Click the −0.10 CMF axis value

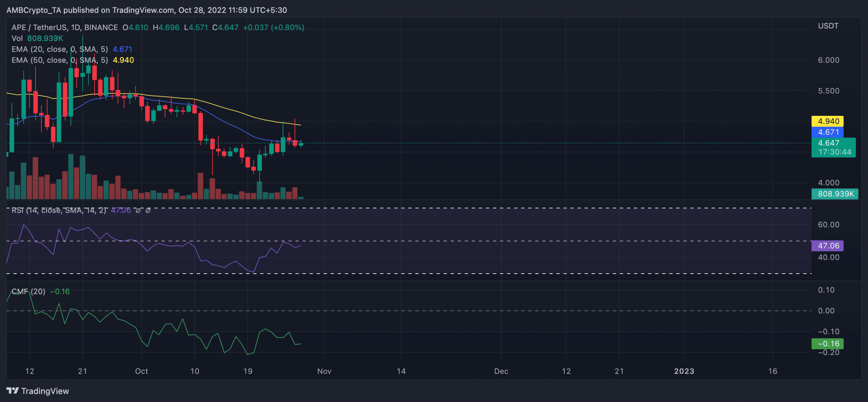point(829,332)
